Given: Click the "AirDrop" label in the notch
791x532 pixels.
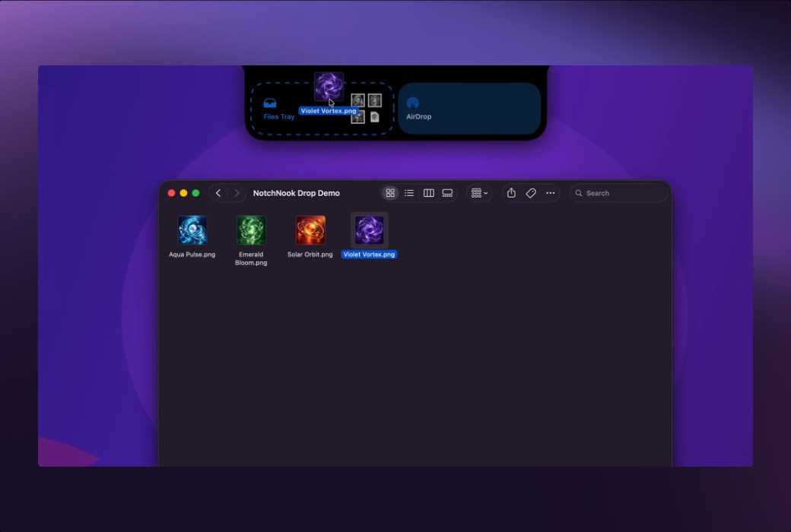Looking at the screenshot, I should tap(419, 116).
